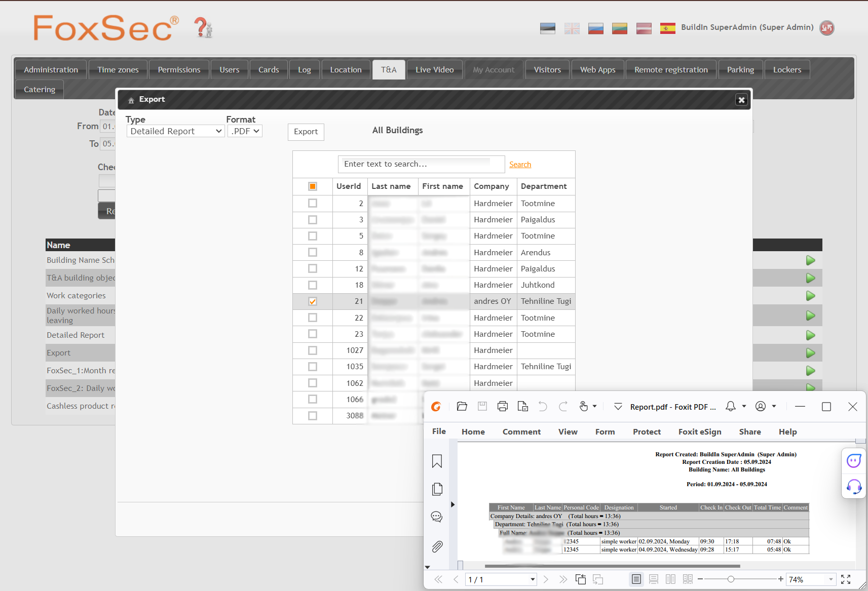Open file in Foxit PDF toolbar

click(462, 406)
